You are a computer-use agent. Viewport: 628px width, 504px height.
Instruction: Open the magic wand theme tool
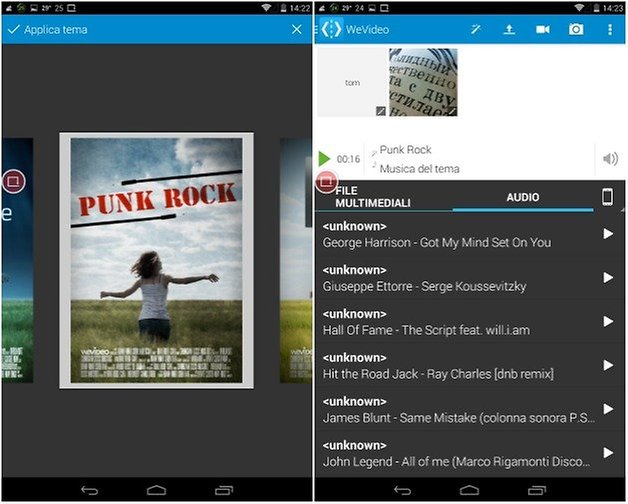point(475,29)
